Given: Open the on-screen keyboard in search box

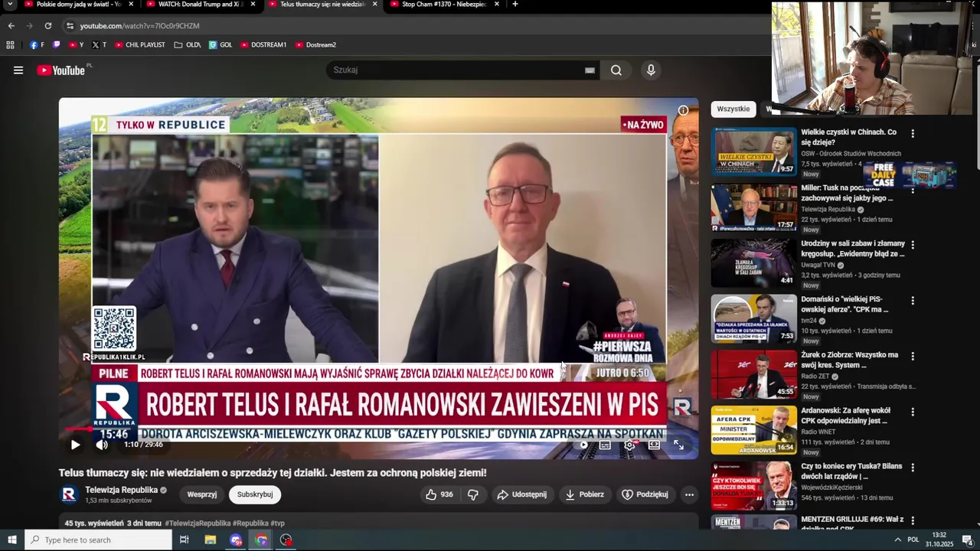Looking at the screenshot, I should [590, 70].
